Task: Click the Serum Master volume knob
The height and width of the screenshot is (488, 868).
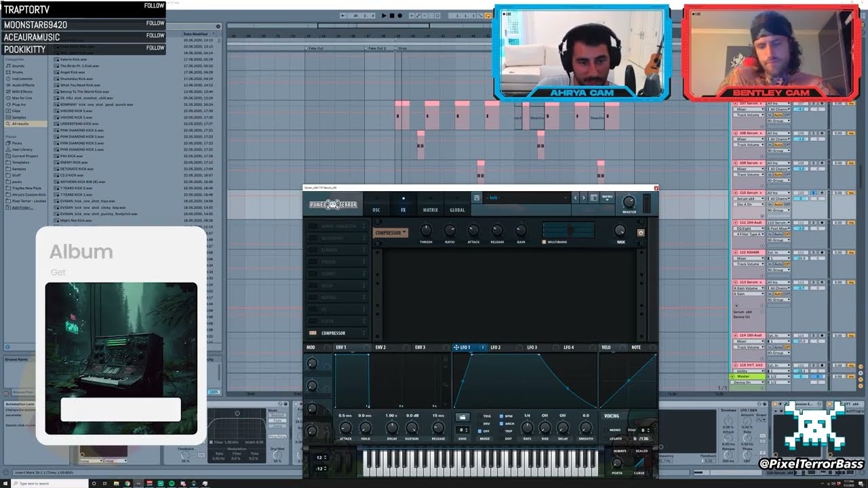Action: coord(629,202)
